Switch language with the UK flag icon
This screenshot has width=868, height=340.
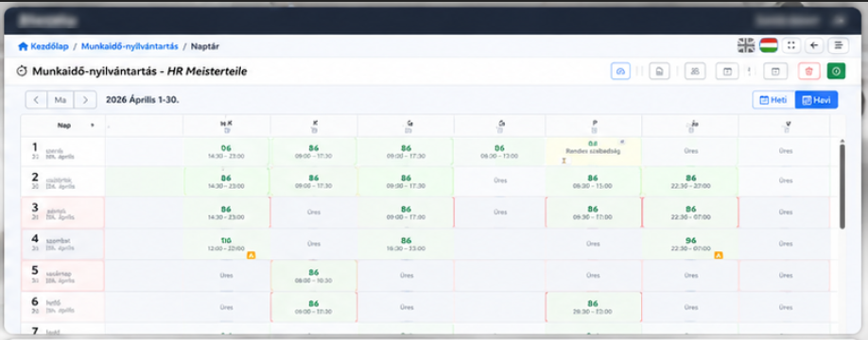coord(746,45)
